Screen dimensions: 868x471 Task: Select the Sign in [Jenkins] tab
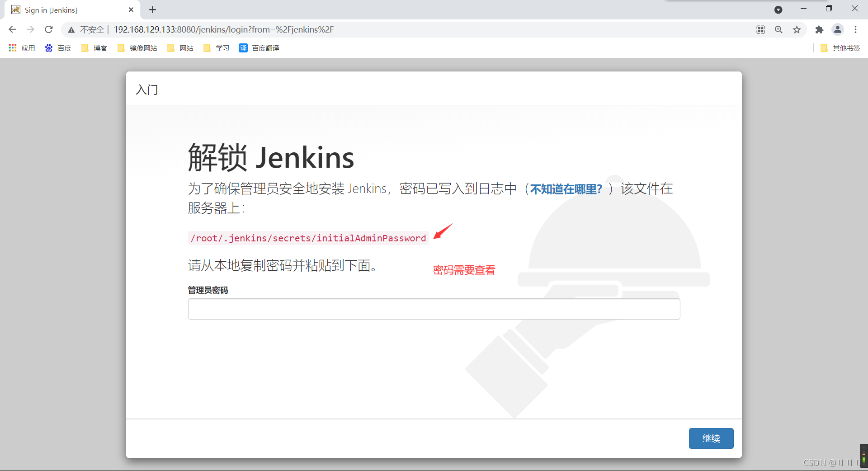click(59, 9)
